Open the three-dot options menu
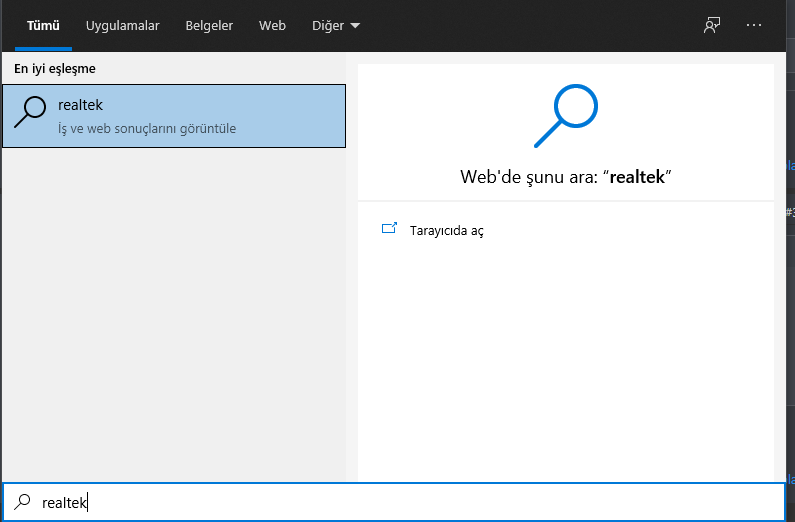Image resolution: width=795 pixels, height=522 pixels. click(754, 25)
